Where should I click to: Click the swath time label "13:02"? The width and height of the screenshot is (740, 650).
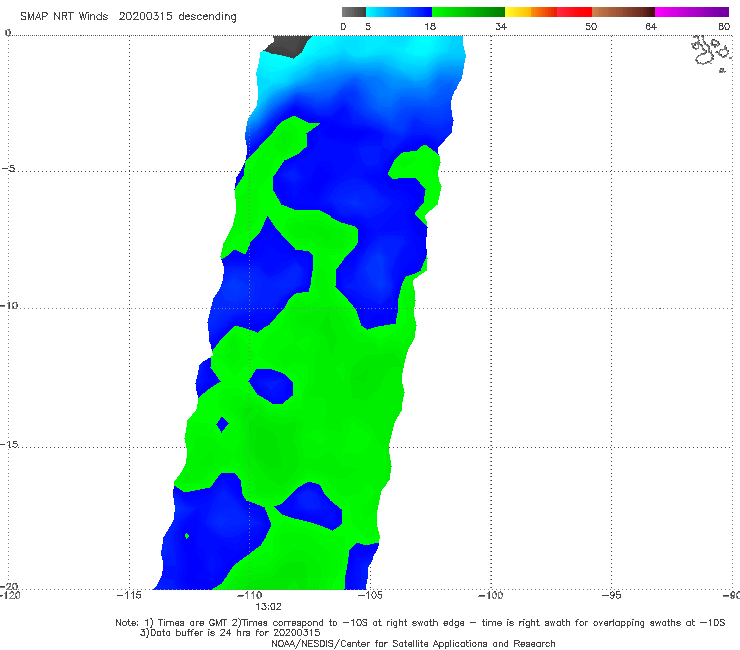pyautogui.click(x=268, y=607)
